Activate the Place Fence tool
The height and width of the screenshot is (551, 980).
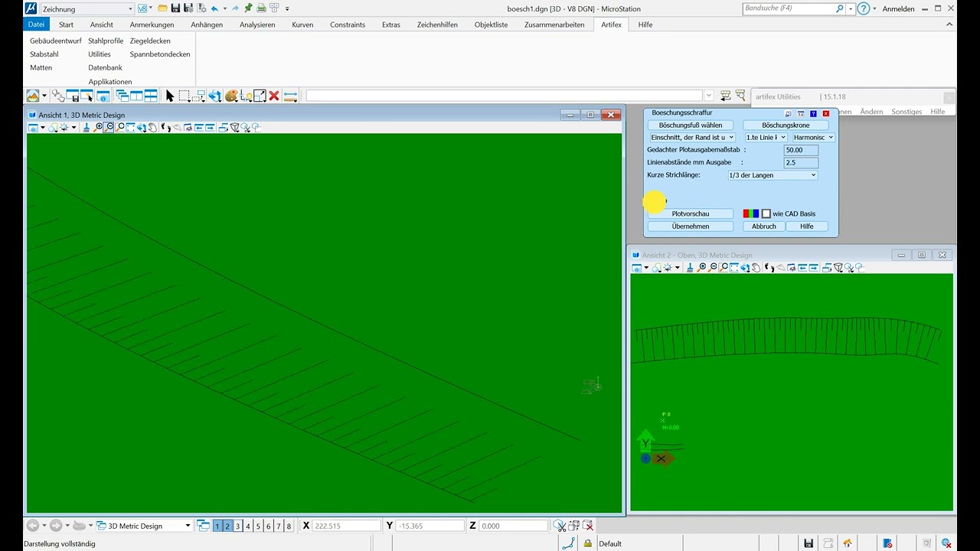tap(185, 96)
